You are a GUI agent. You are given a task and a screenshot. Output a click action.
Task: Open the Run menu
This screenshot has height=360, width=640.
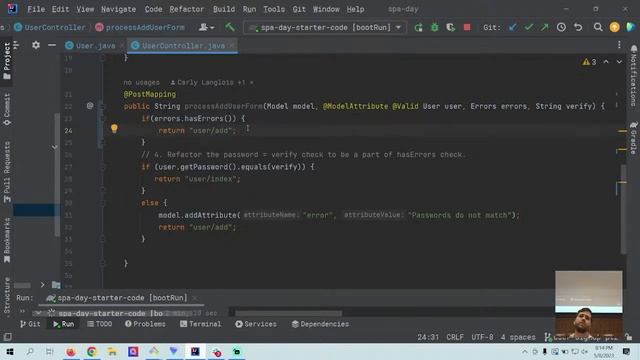pyautogui.click(x=249, y=9)
